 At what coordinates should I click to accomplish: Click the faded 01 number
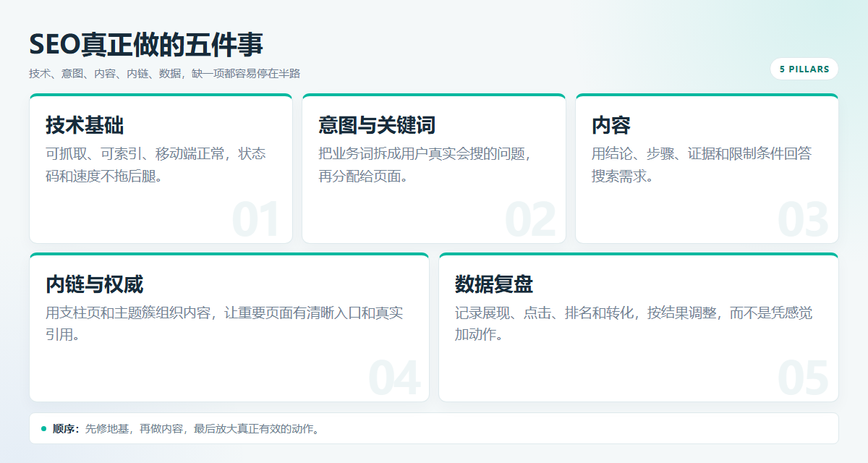(255, 219)
